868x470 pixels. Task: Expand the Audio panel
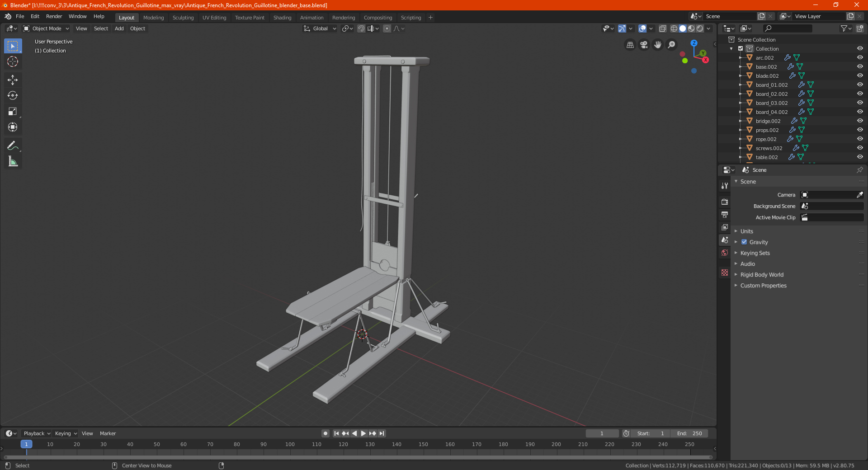[747, 263]
